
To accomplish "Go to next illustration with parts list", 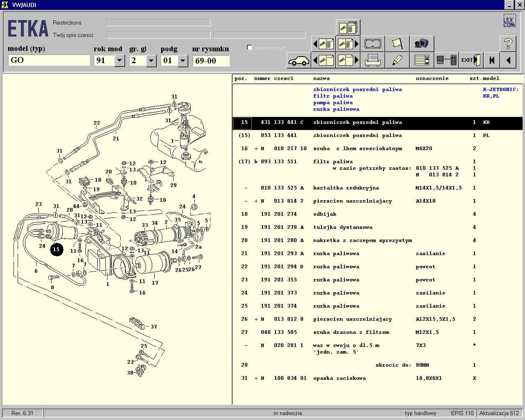I will click(x=348, y=43).
